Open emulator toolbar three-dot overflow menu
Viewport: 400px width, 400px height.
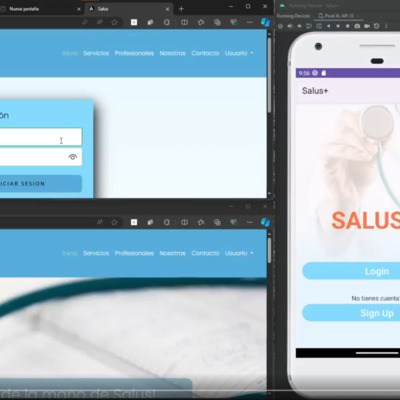point(386,26)
